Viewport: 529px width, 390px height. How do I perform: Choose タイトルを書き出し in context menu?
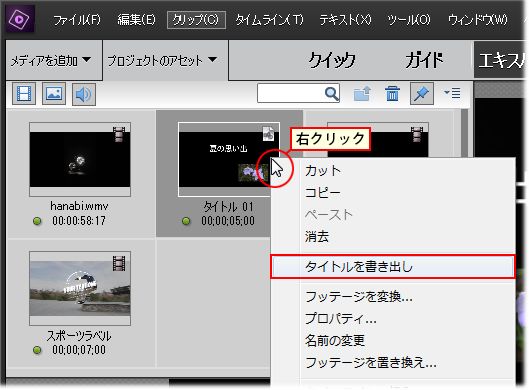pos(393,267)
